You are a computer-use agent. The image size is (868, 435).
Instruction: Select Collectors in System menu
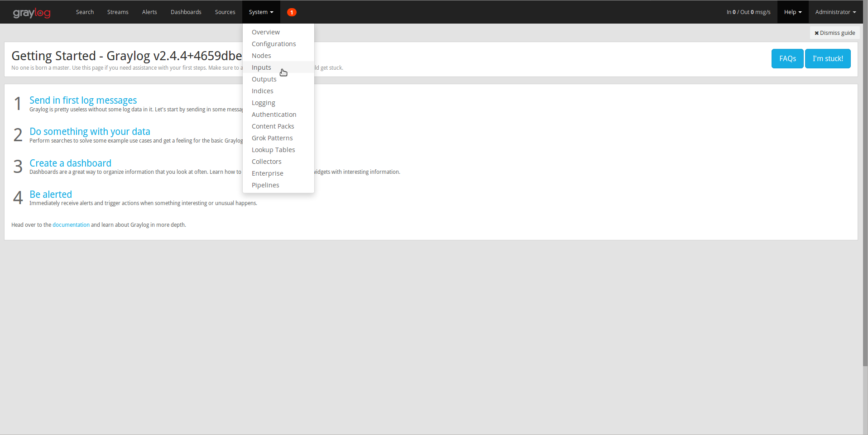(x=278, y=162)
